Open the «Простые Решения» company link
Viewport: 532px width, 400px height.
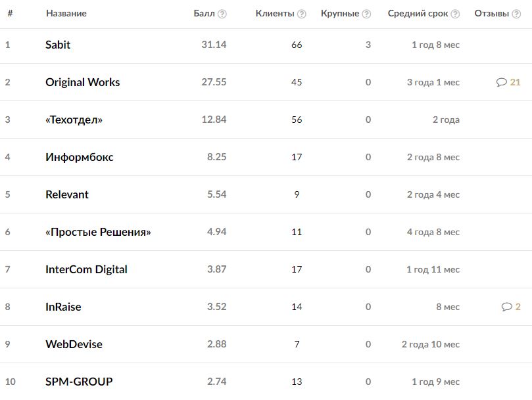click(x=98, y=232)
